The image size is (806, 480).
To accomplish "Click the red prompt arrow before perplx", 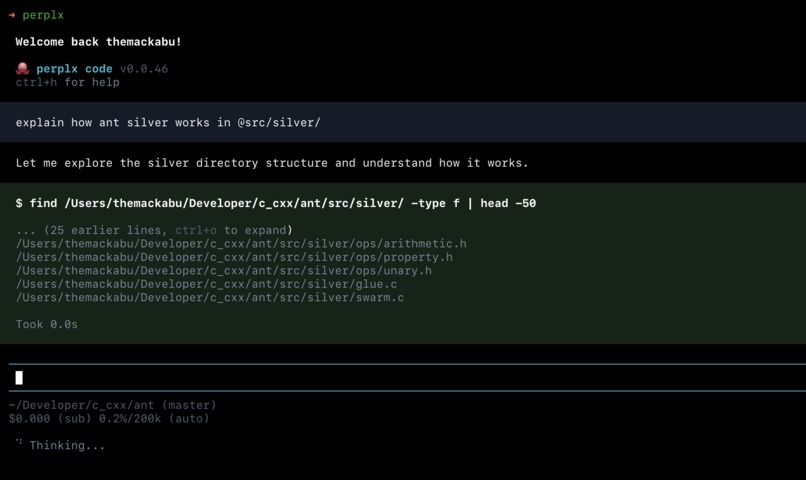I will click(x=12, y=15).
